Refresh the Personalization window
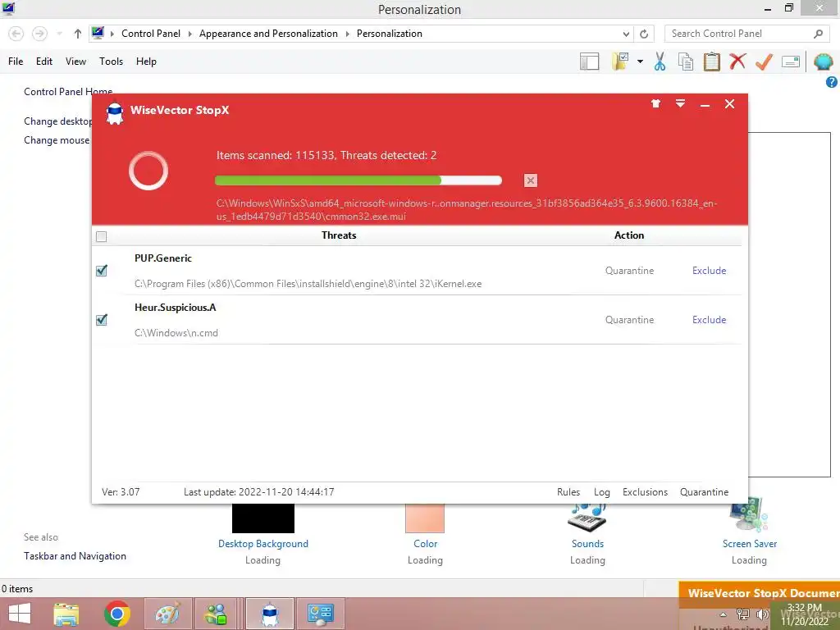 point(644,34)
